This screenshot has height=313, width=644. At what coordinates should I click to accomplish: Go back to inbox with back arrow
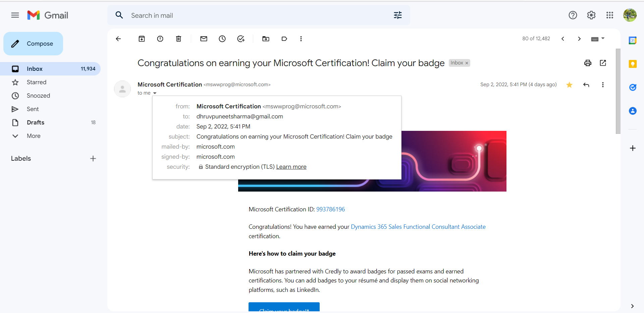[118, 39]
